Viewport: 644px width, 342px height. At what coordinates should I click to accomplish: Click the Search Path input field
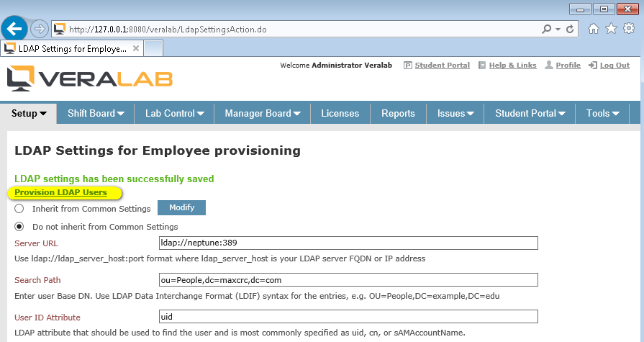point(348,280)
